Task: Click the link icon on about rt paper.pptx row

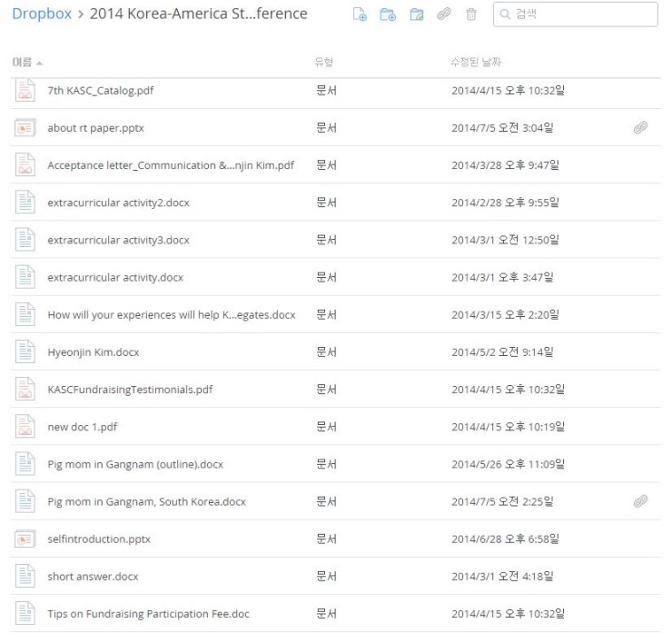Action: click(x=640, y=127)
